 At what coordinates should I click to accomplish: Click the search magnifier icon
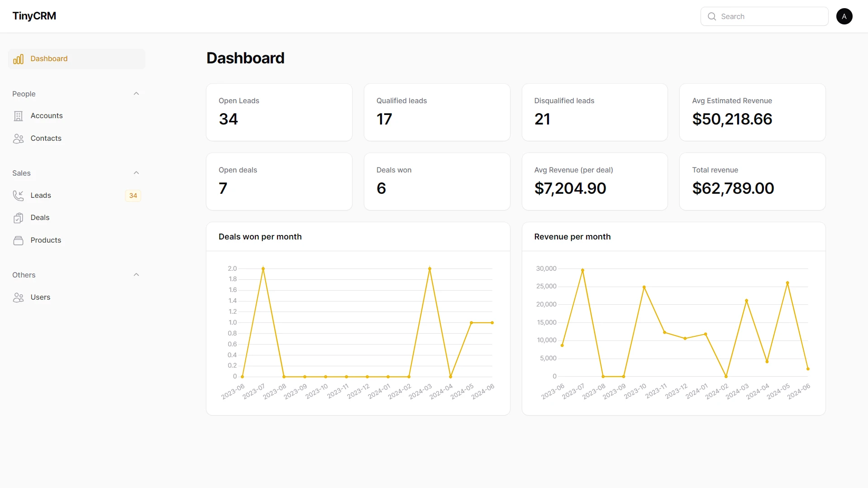pos(712,16)
